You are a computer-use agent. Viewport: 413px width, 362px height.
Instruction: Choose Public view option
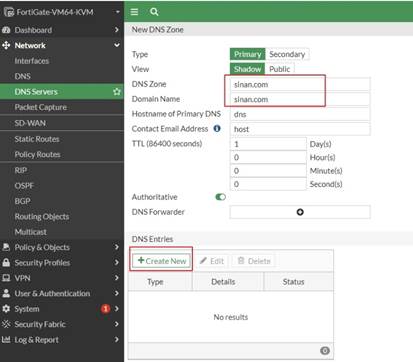pyautogui.click(x=279, y=69)
